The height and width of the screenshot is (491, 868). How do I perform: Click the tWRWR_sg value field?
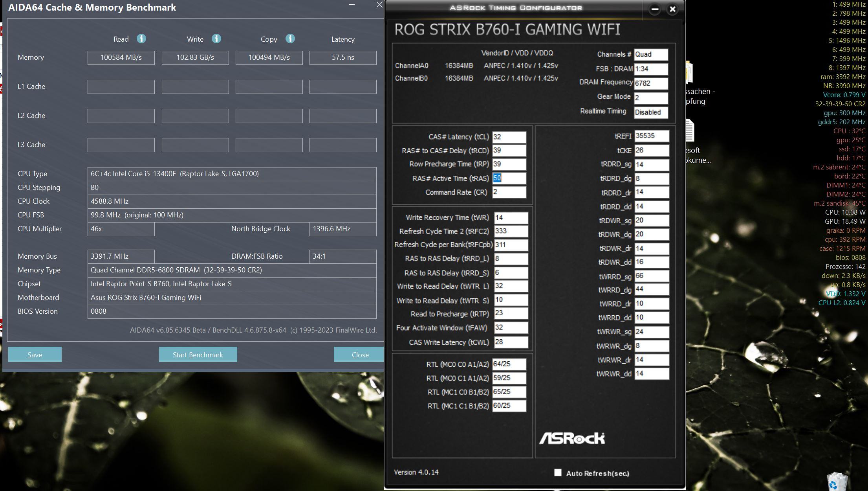point(652,332)
